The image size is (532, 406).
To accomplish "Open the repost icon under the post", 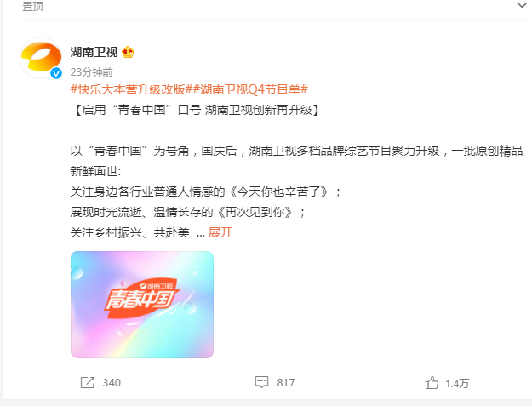I will (87, 383).
